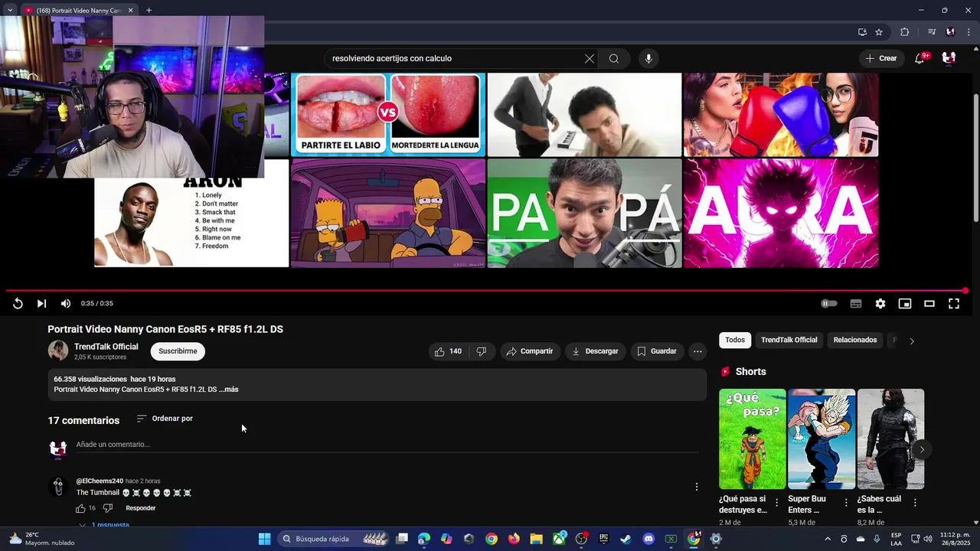Viewport: 980px width, 551px height.
Task: Show more Shorts with next arrow
Action: point(922,450)
